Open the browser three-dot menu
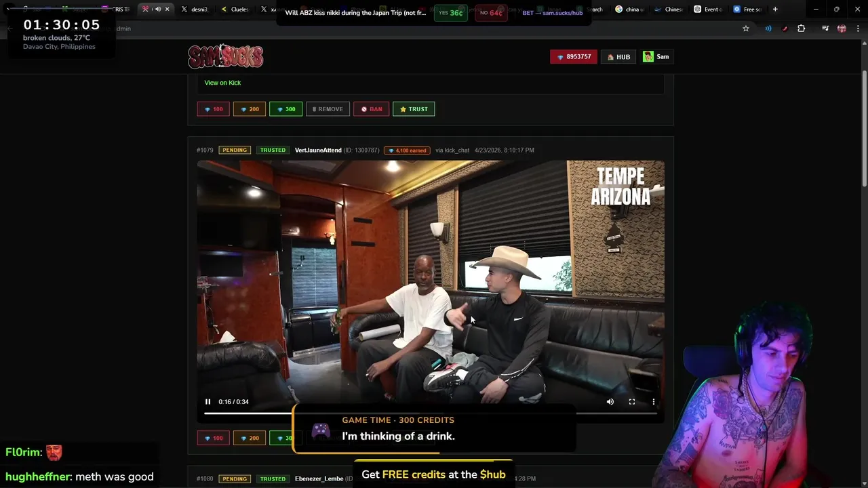 pyautogui.click(x=857, y=28)
